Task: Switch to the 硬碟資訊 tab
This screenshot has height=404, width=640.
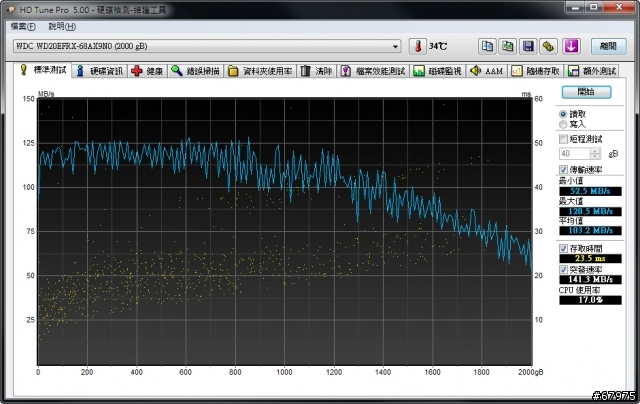Action: tap(100, 71)
